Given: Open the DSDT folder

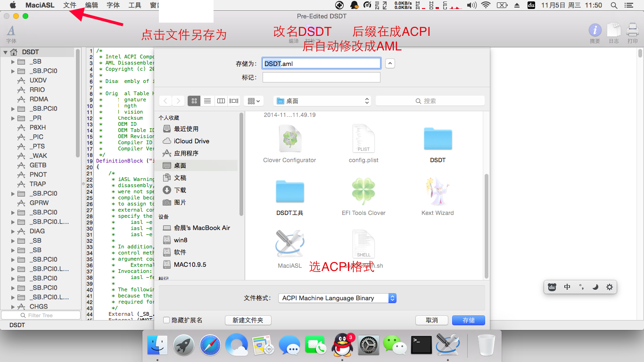Looking at the screenshot, I should pyautogui.click(x=438, y=144).
